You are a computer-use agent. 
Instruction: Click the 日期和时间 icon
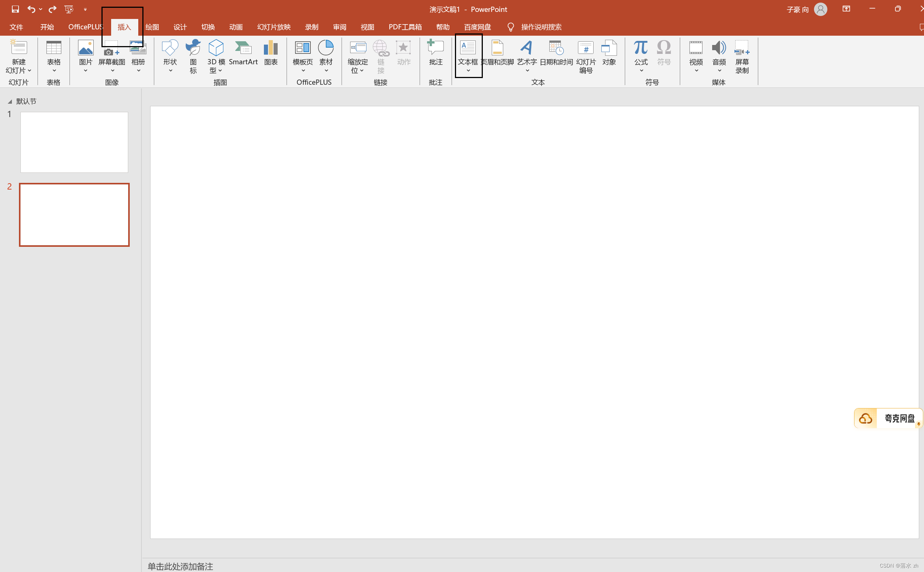tap(556, 48)
